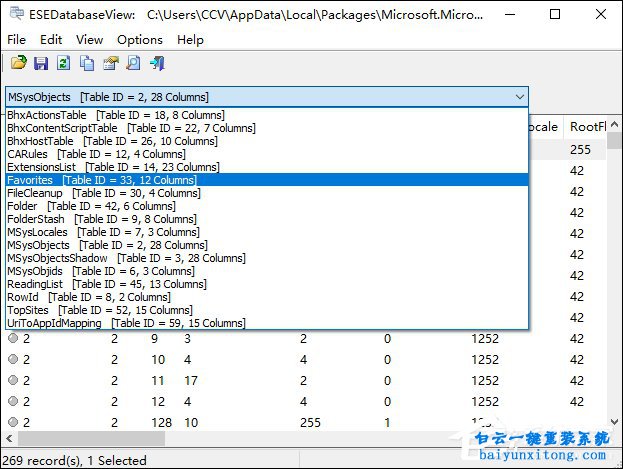Click the Exit door toolbar icon
This screenshot has height=469, width=623.
(157, 64)
